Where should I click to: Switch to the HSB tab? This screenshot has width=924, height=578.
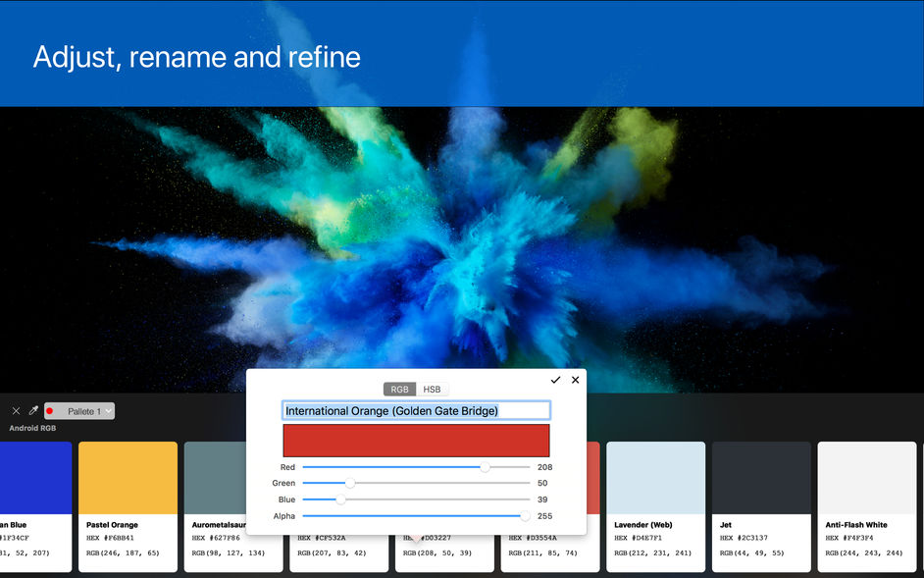point(432,390)
